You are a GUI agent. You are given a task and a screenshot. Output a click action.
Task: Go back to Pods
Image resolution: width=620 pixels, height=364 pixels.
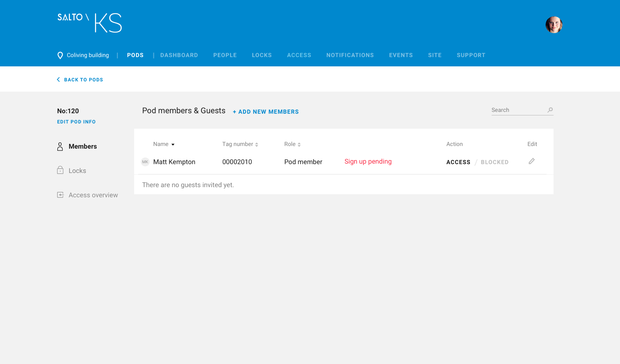pyautogui.click(x=80, y=80)
